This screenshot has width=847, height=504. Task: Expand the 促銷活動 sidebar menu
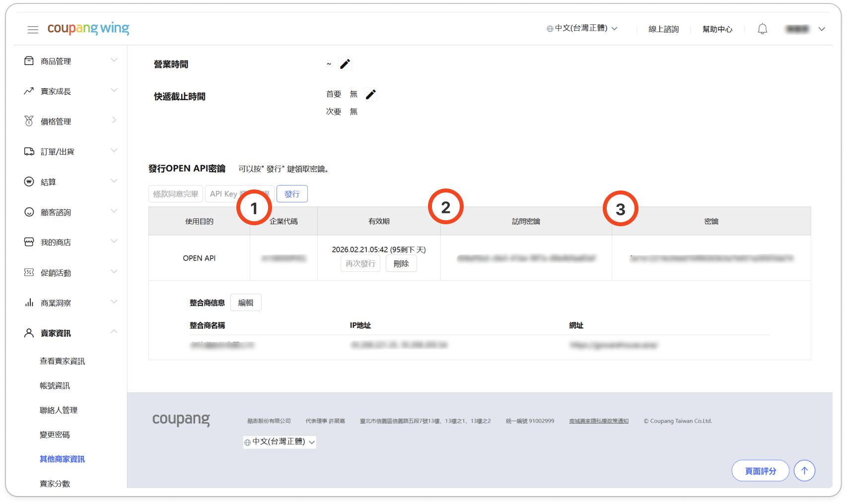114,272
